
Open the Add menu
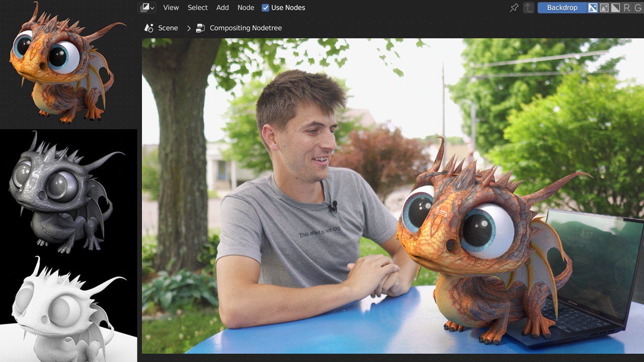click(x=222, y=8)
